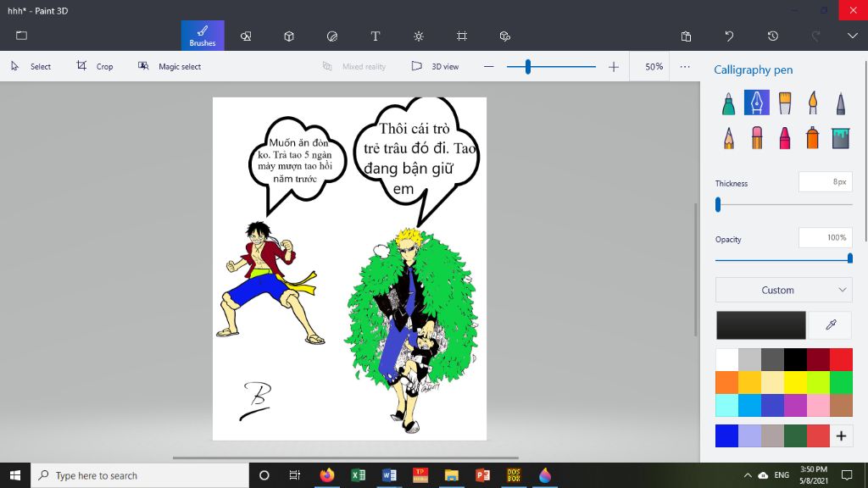Open the Text tool tab
The height and width of the screenshot is (488, 868).
(x=376, y=36)
